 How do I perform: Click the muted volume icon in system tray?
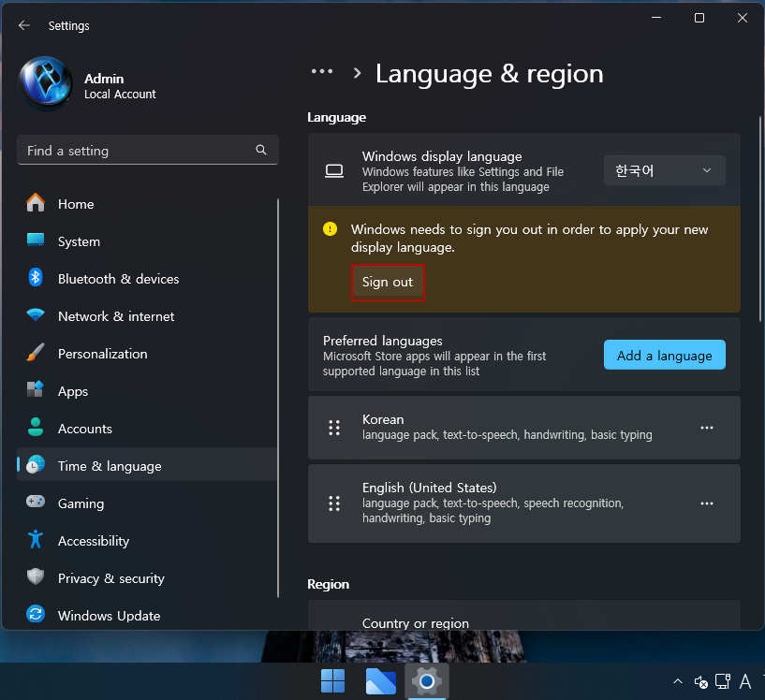click(x=700, y=682)
